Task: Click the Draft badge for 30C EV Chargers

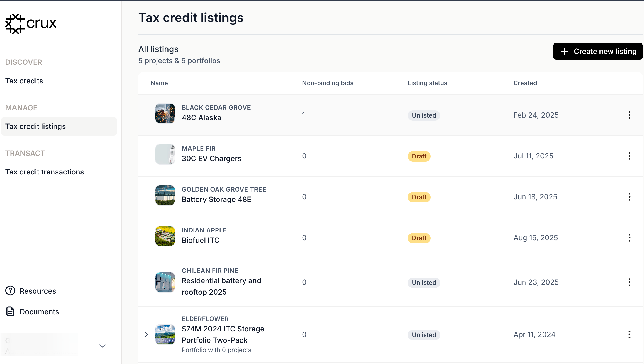Action: point(419,156)
